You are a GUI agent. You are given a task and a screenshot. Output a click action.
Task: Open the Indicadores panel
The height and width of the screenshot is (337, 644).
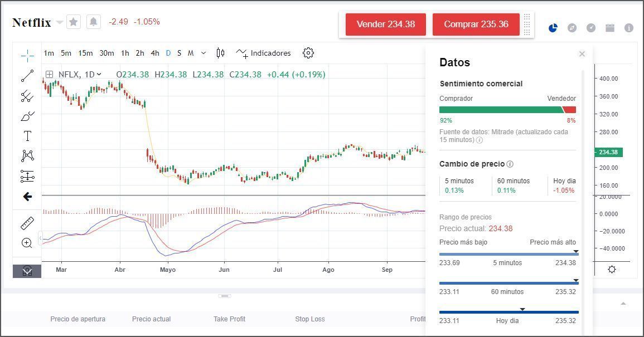click(x=263, y=53)
